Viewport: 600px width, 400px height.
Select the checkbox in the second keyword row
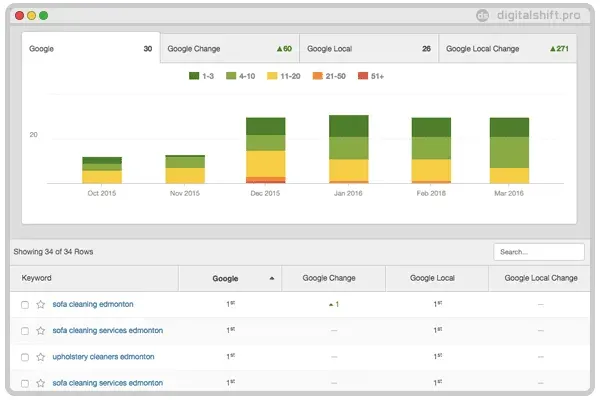pos(25,330)
